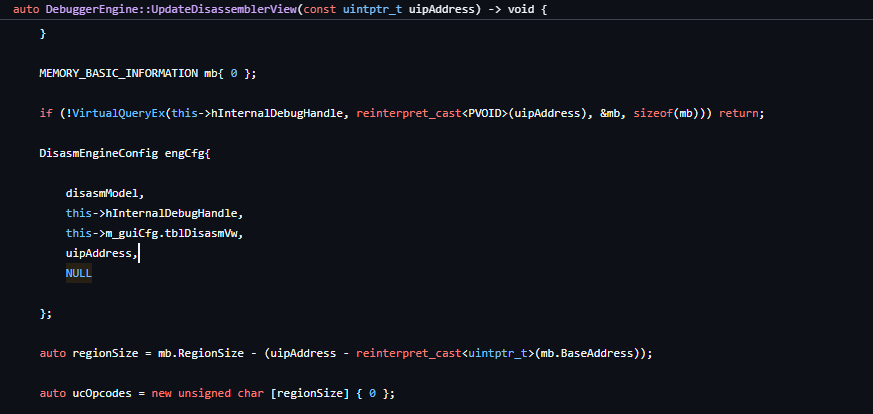Image resolution: width=873 pixels, height=414 pixels.
Task: Click the 'VirtualQueryEx' function call
Action: (118, 114)
